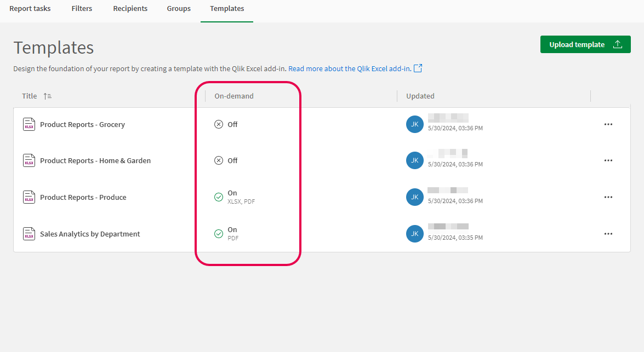Open the options menu for Sales Analytics by Department
Viewport: 644px width, 352px height.
pos(608,234)
